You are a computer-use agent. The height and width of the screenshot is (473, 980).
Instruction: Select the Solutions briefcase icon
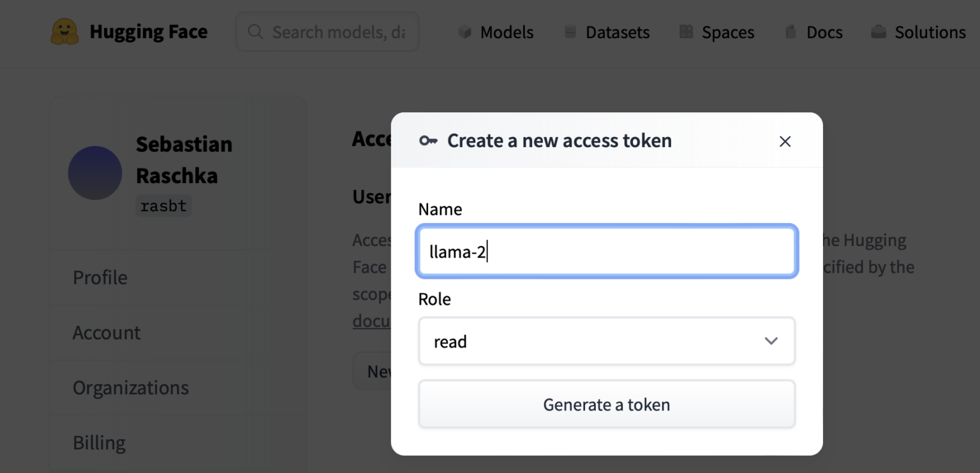(x=879, y=31)
